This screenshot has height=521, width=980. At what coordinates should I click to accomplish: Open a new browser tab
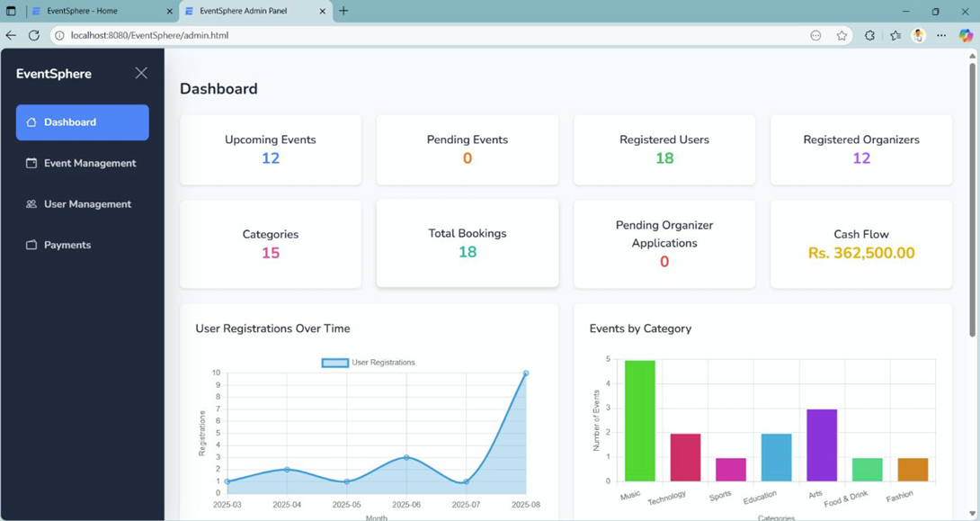click(x=343, y=12)
